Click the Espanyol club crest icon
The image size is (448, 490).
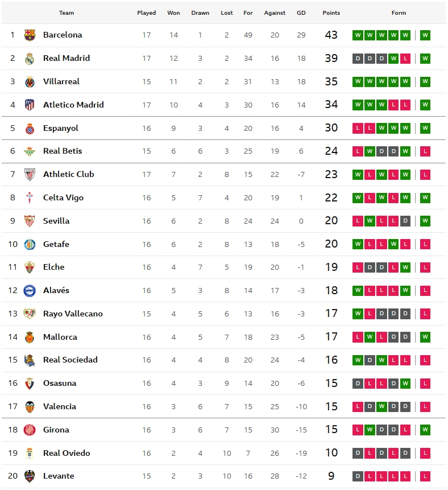coord(30,128)
